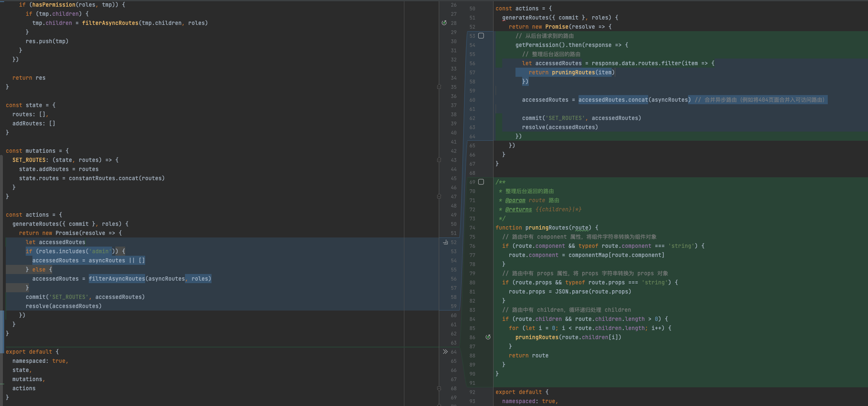Click right pane line number 74

(x=472, y=227)
